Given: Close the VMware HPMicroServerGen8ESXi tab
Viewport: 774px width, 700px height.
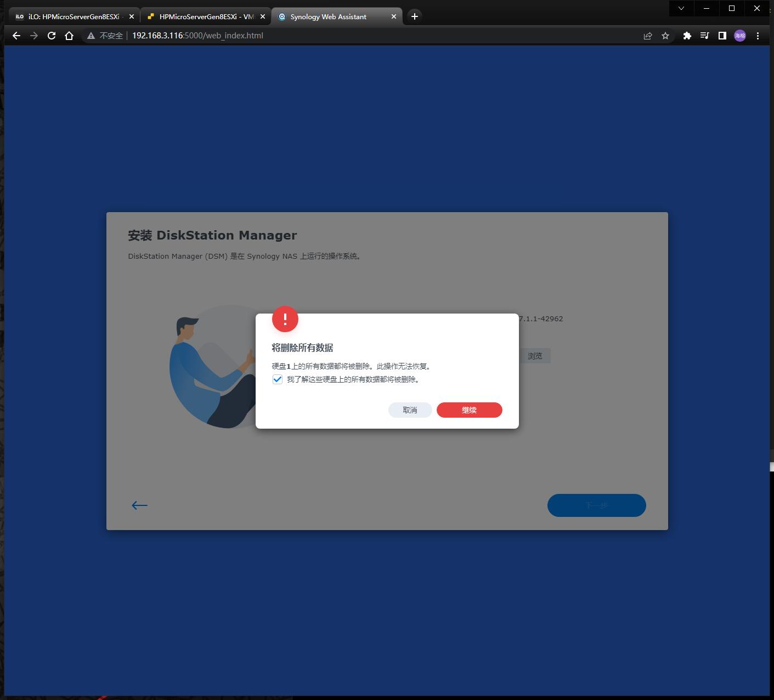Looking at the screenshot, I should pos(263,16).
